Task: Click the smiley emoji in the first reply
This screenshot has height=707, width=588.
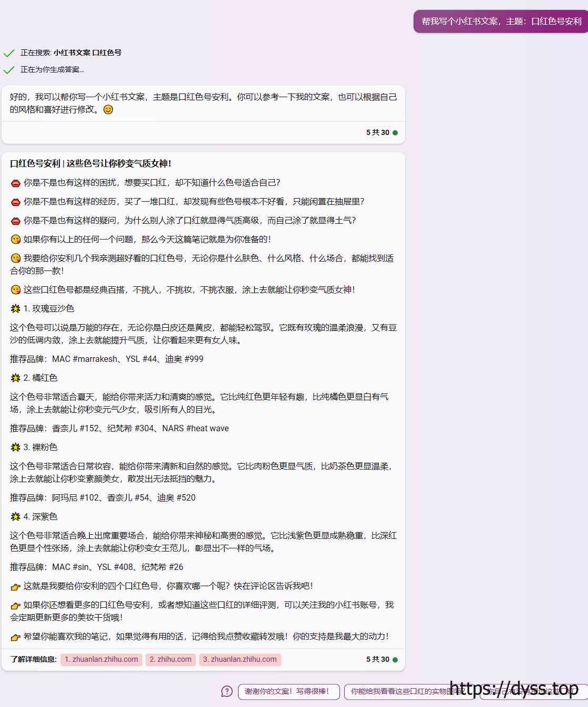Action: [108, 110]
